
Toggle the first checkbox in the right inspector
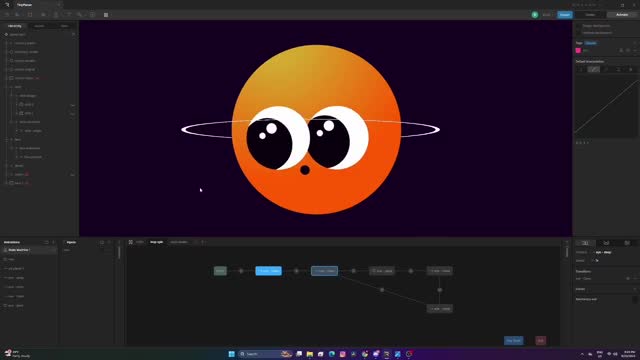[x=578, y=26]
